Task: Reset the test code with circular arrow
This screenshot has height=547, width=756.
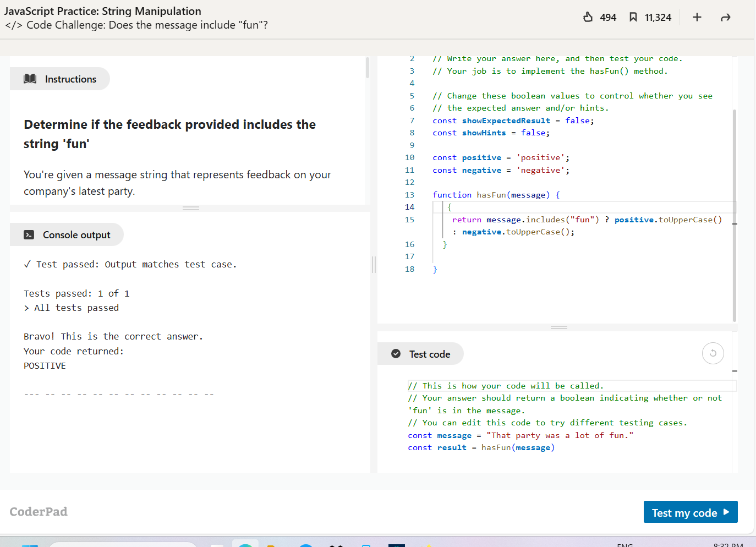Action: [x=713, y=353]
